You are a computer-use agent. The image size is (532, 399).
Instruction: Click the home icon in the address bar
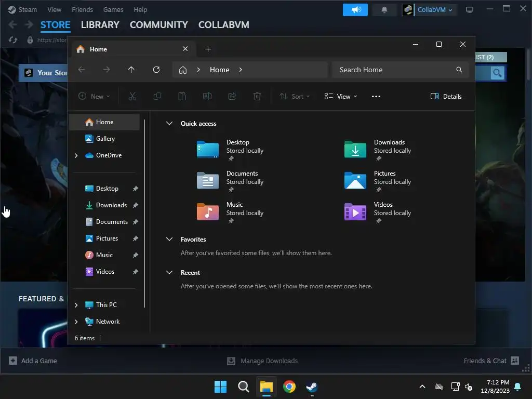click(183, 70)
